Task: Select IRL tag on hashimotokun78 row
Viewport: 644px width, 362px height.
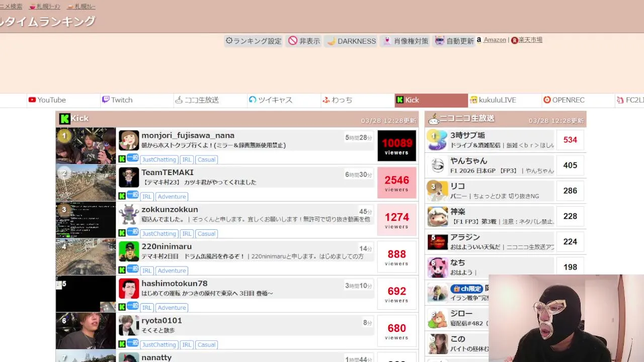Action: pos(146,308)
